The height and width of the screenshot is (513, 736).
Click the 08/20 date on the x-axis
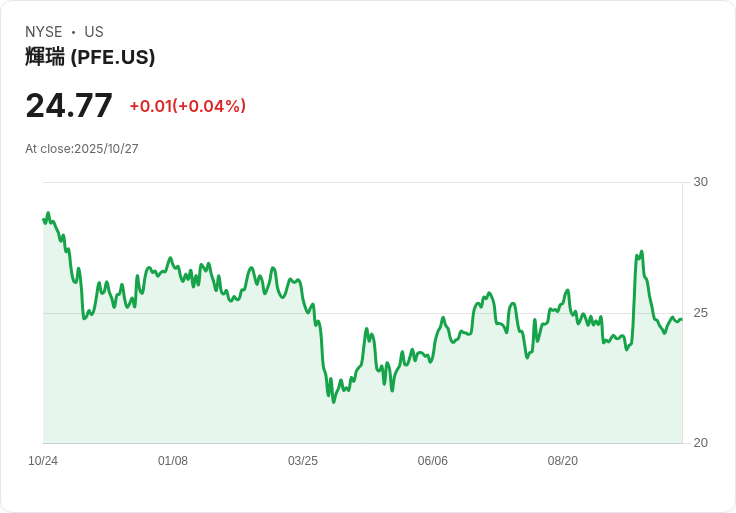tap(563, 461)
